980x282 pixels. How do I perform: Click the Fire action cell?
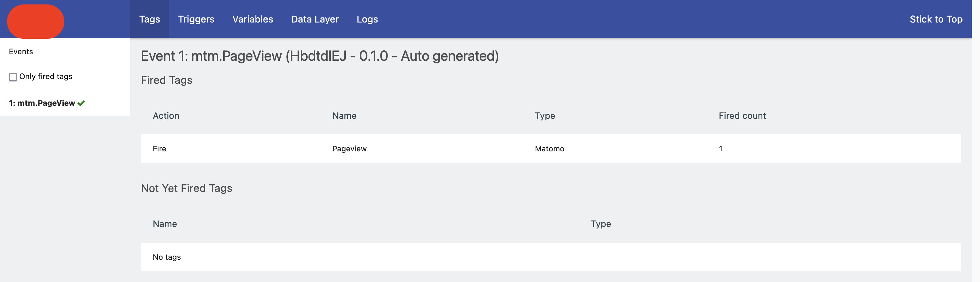click(x=159, y=149)
